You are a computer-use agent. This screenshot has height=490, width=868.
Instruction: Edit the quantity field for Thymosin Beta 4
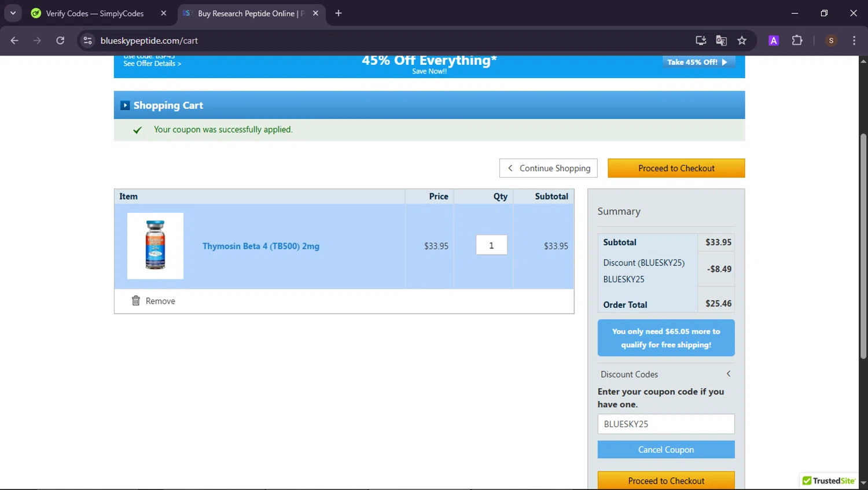tap(492, 245)
